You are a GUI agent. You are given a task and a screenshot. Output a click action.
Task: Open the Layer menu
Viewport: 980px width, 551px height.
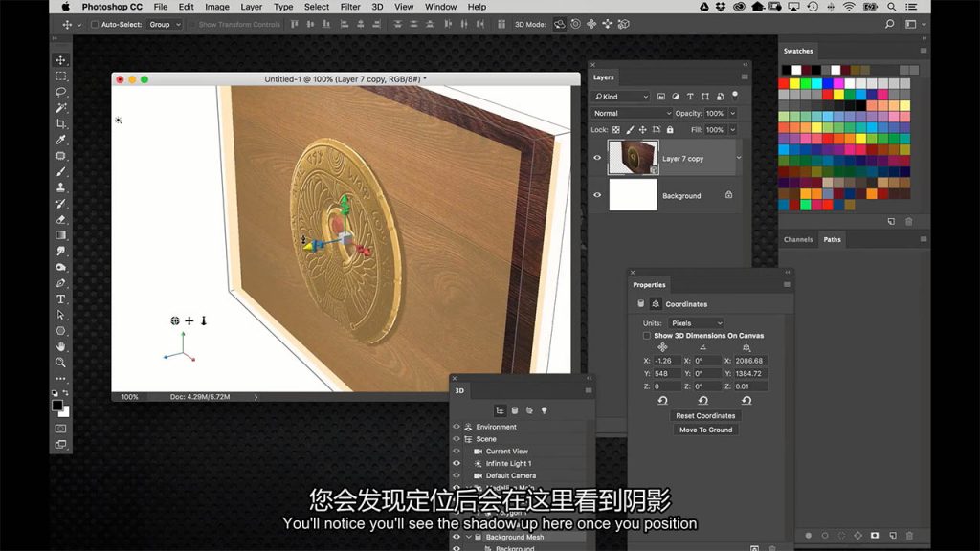pyautogui.click(x=252, y=7)
